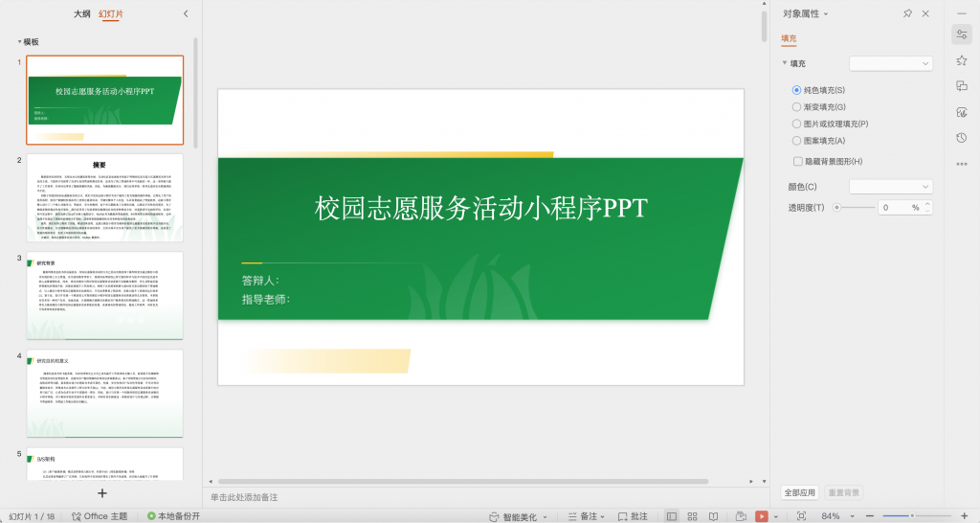The width and height of the screenshot is (980, 523).
Task: Add a new slide with the plus button
Action: click(101, 493)
